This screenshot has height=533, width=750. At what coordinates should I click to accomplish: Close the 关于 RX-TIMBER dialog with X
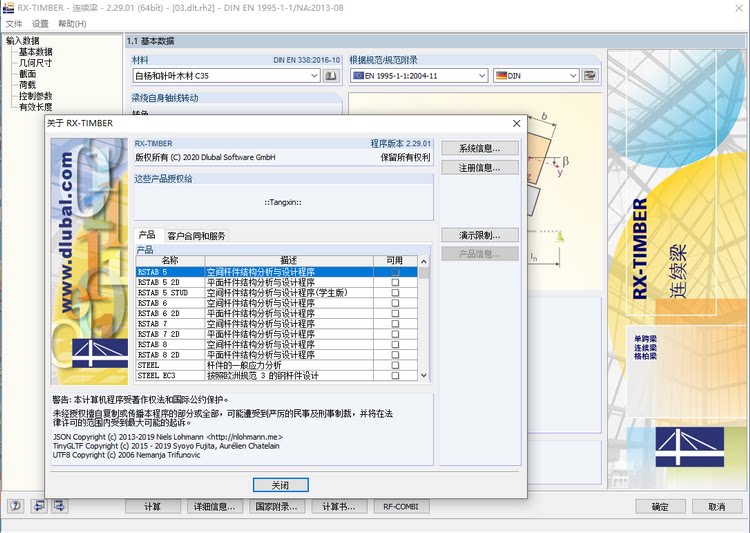click(x=517, y=123)
